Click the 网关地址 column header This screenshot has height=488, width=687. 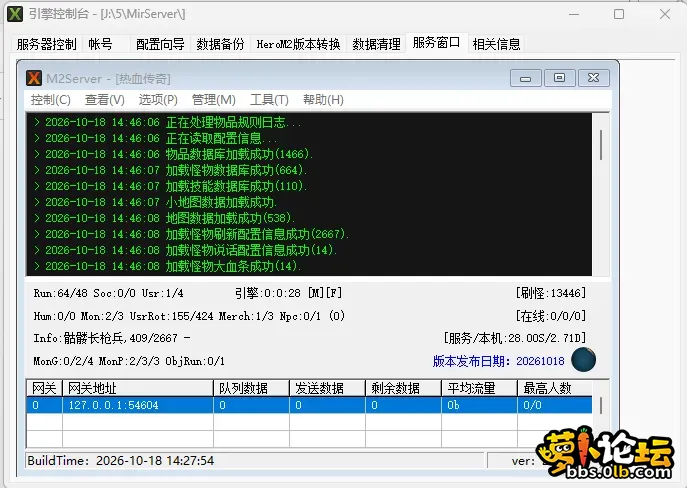(138, 388)
